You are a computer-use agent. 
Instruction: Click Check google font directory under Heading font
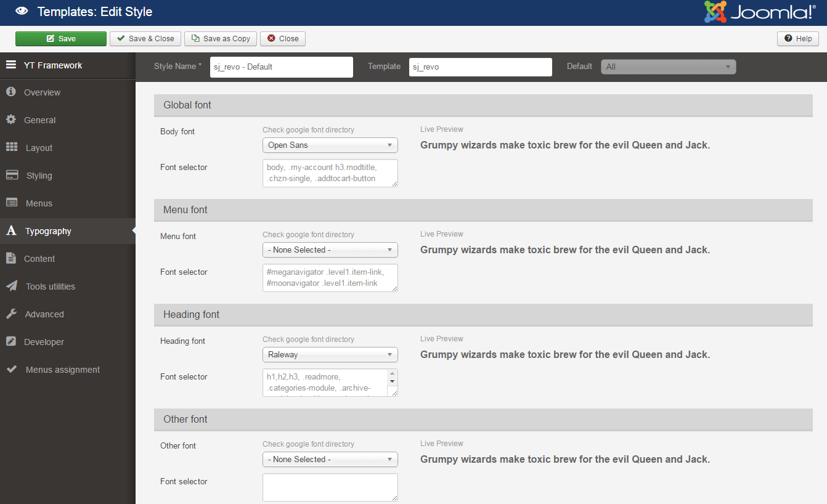308,339
